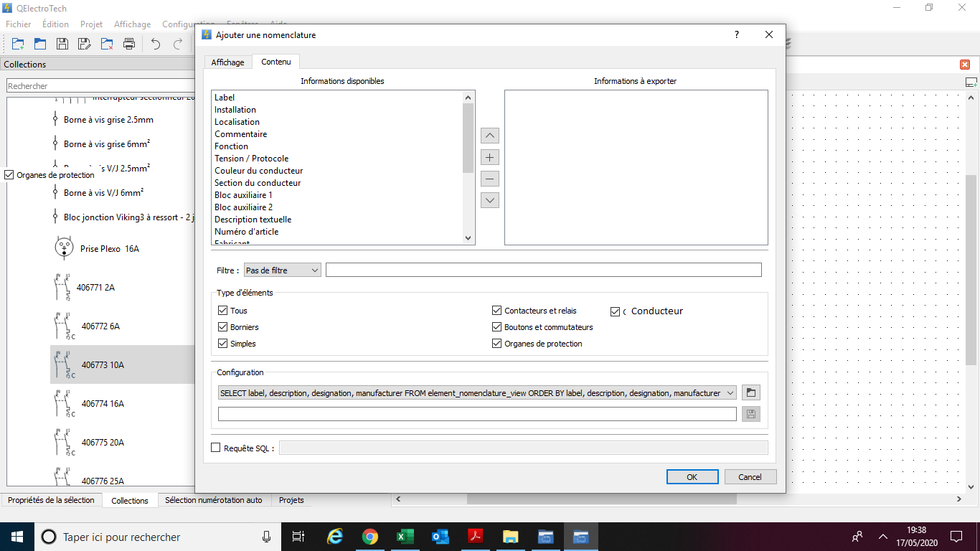This screenshot has height=551, width=980.
Task: Expand the SELECT query configuration dropdown
Action: [x=730, y=393]
